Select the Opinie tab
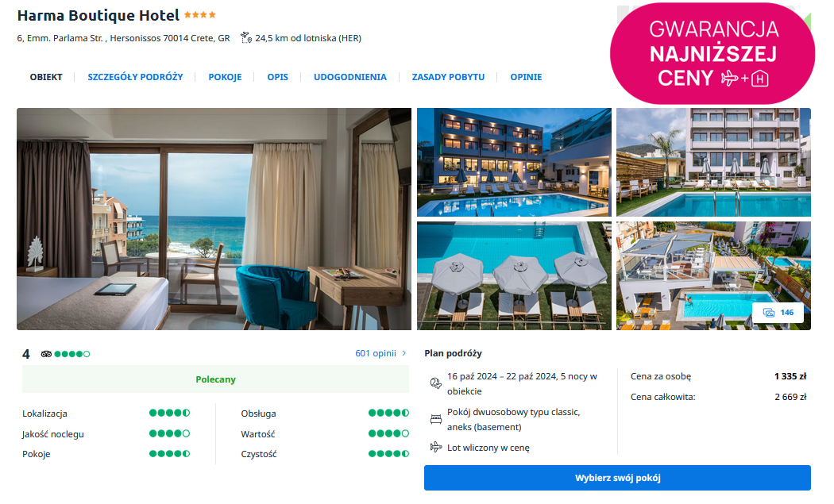The height and width of the screenshot is (504, 834). (x=526, y=77)
